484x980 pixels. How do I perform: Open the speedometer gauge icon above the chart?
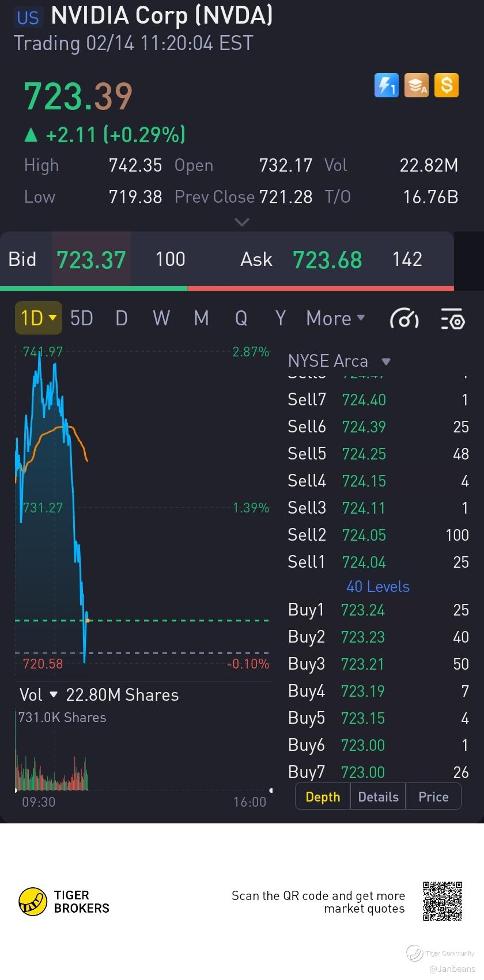point(404,318)
